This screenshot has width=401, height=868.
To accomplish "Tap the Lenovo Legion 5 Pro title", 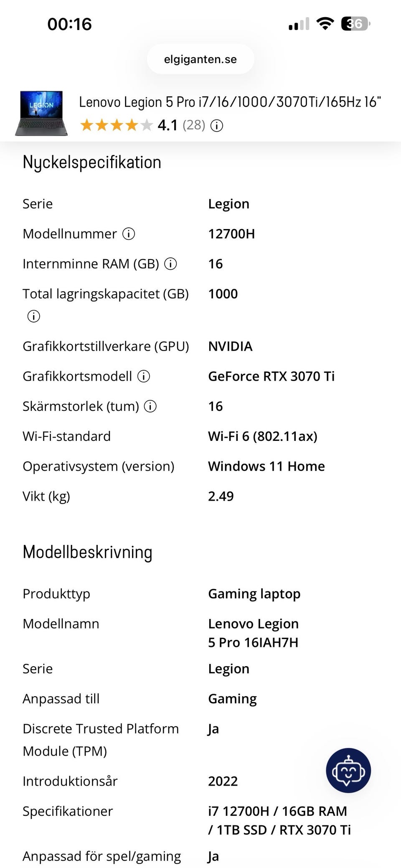I will point(230,102).
